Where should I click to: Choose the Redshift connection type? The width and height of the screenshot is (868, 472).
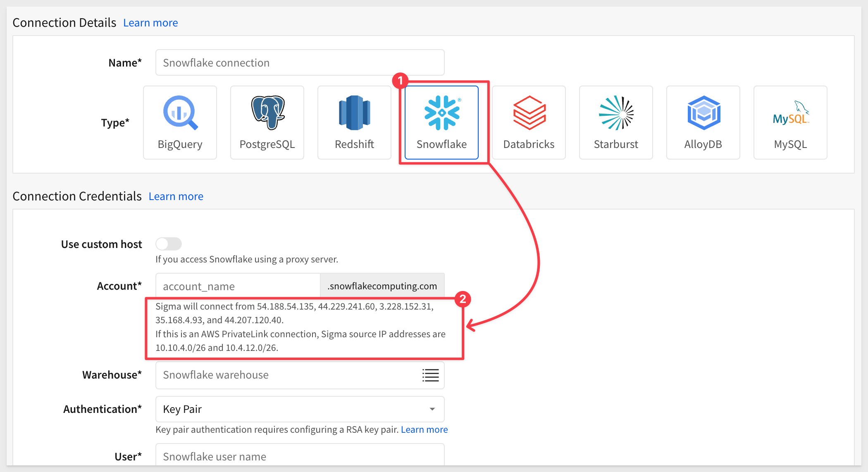point(354,122)
